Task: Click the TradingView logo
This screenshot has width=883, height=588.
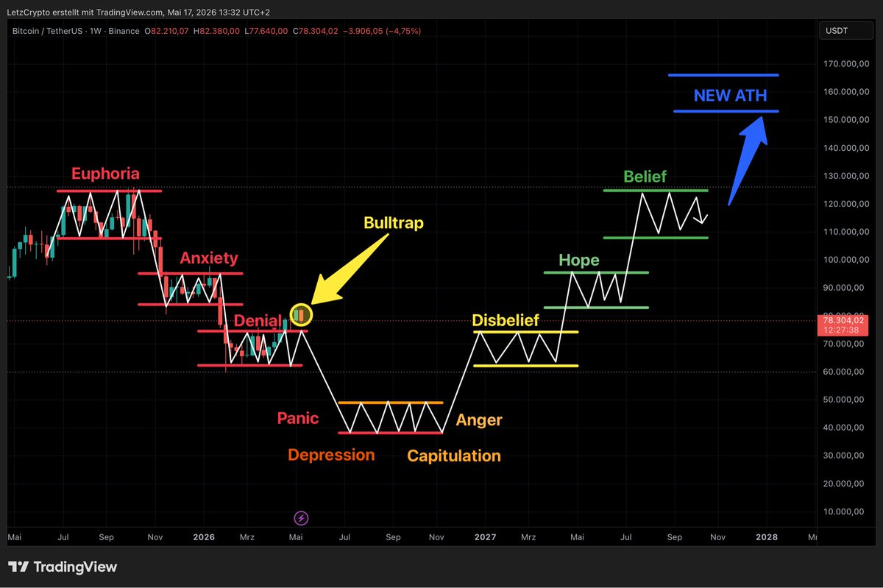Action: click(x=63, y=567)
